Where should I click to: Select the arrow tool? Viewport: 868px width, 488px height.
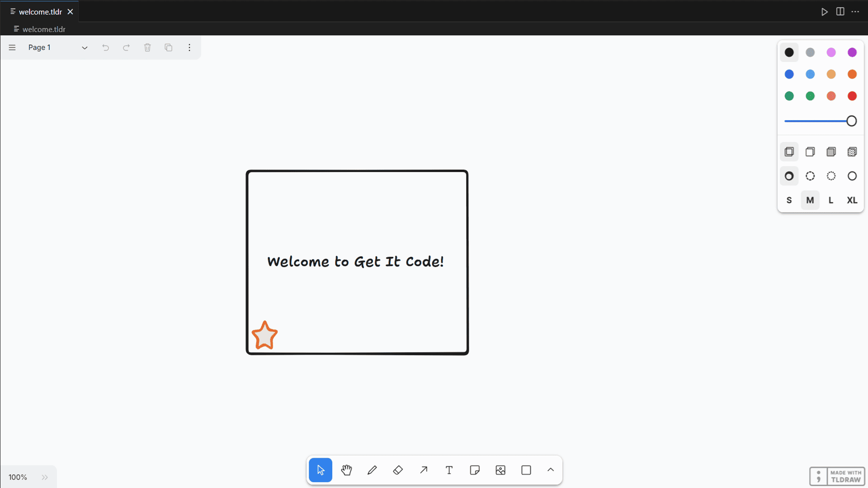[424, 470]
